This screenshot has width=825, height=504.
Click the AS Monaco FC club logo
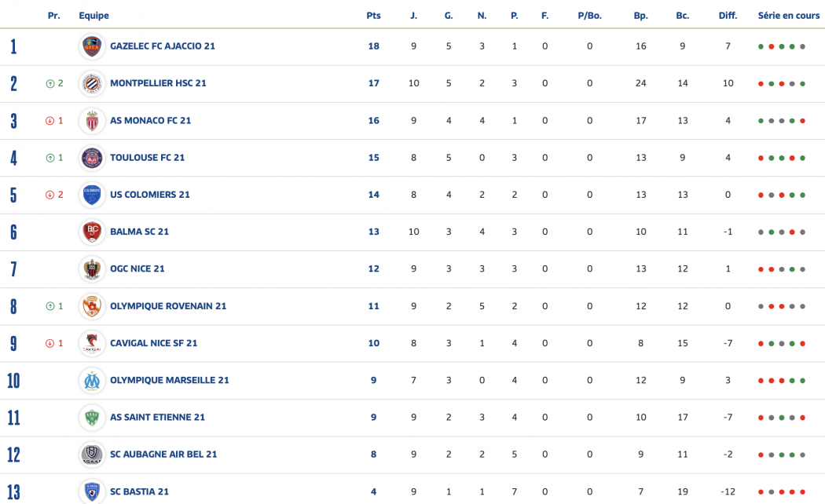click(x=92, y=120)
